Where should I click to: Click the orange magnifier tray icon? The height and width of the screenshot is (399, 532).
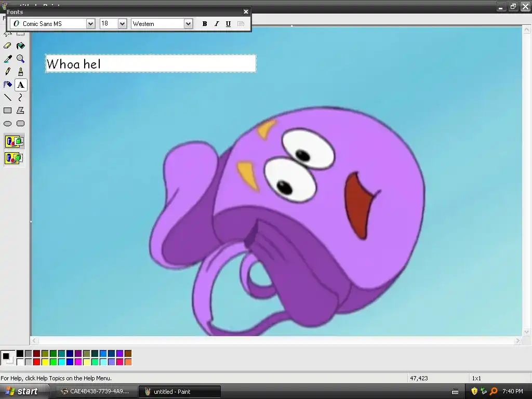tap(494, 391)
